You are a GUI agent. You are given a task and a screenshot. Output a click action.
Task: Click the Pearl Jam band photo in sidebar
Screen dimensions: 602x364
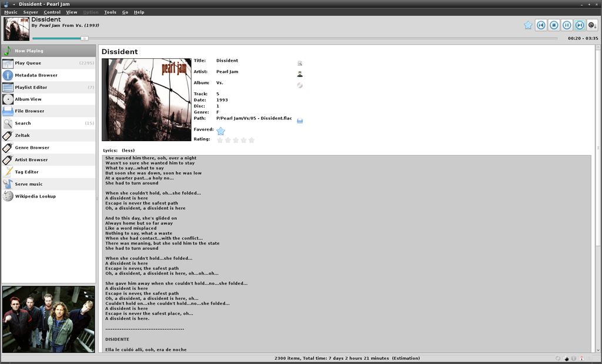[x=48, y=319]
